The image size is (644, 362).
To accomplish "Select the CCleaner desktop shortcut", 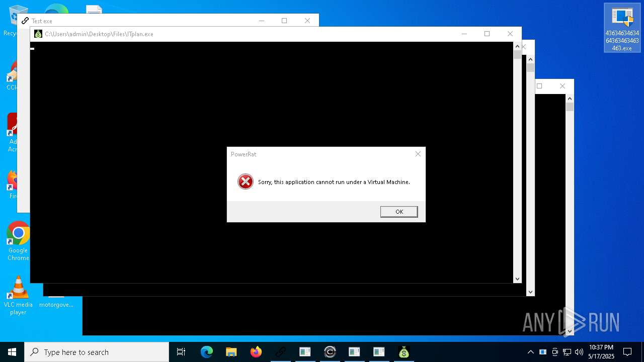I will click(x=13, y=75).
